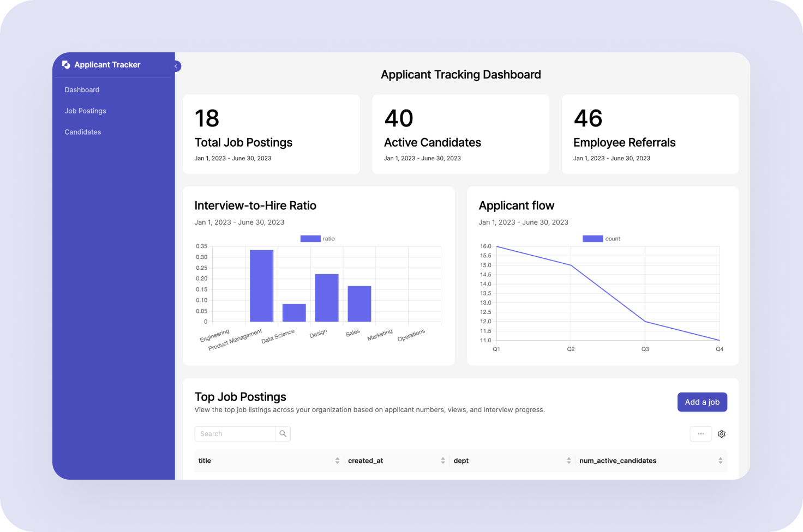Open table settings via the gear icon
Image resolution: width=803 pixels, height=532 pixels.
click(x=722, y=433)
